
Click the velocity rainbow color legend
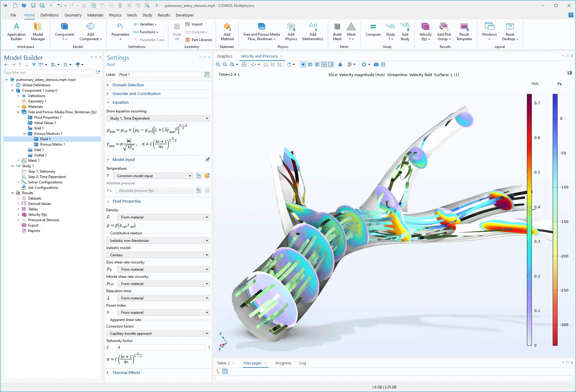(529, 220)
